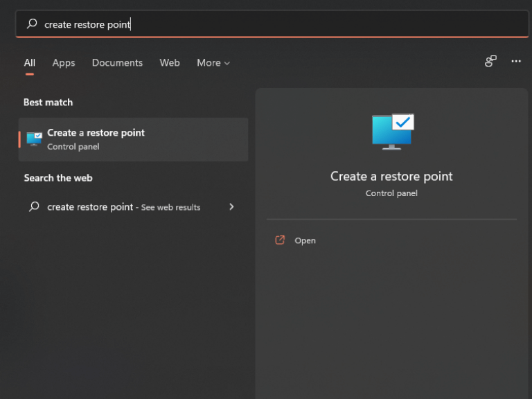Switch to the Documents tab
This screenshot has width=532, height=399.
click(117, 63)
